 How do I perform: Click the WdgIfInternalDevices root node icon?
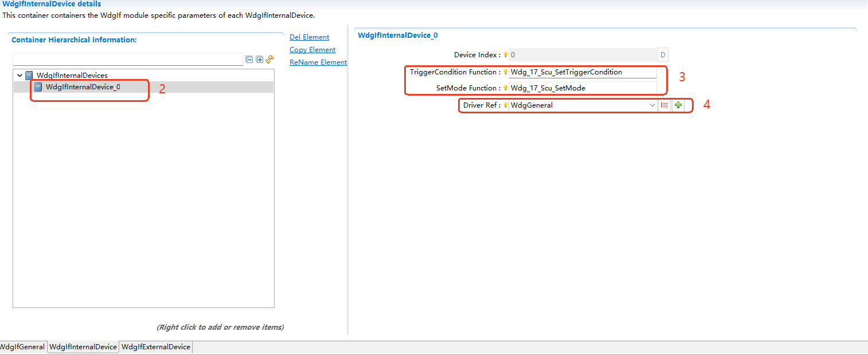click(28, 75)
